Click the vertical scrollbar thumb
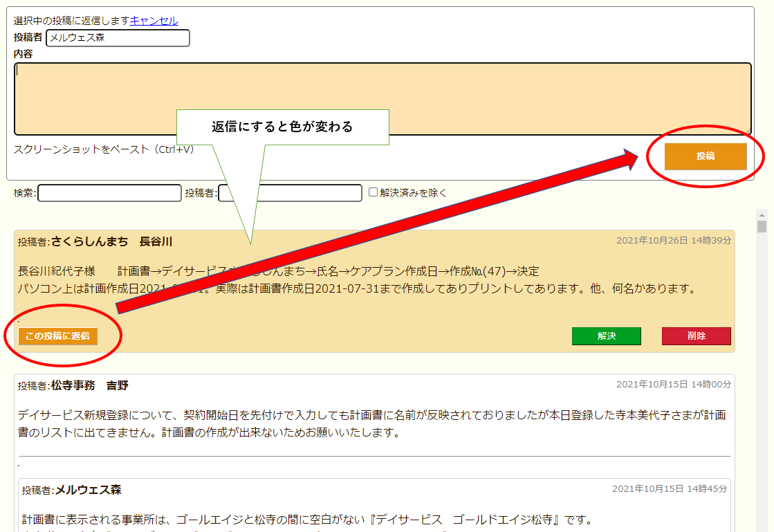This screenshot has height=532, width=774. [x=762, y=227]
